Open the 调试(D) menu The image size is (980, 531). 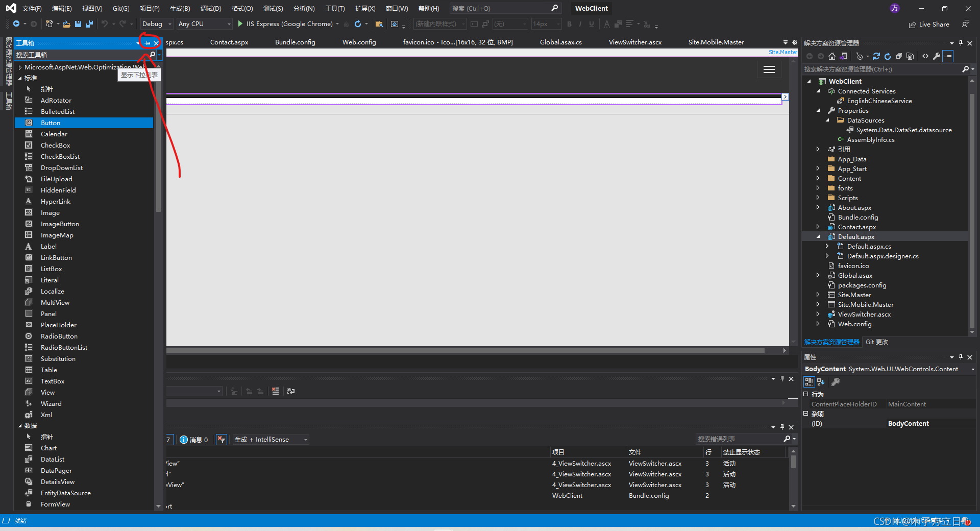click(x=211, y=9)
